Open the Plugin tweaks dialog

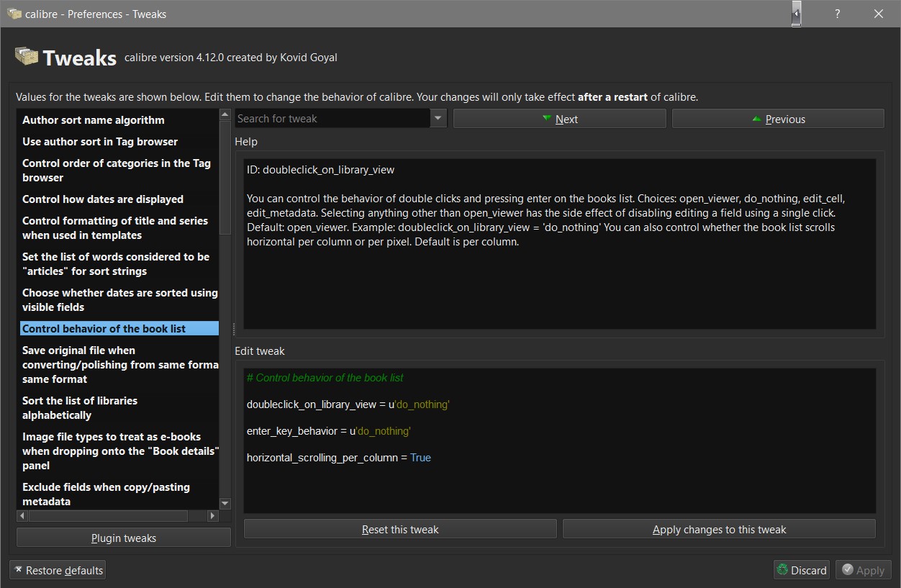[x=124, y=538]
